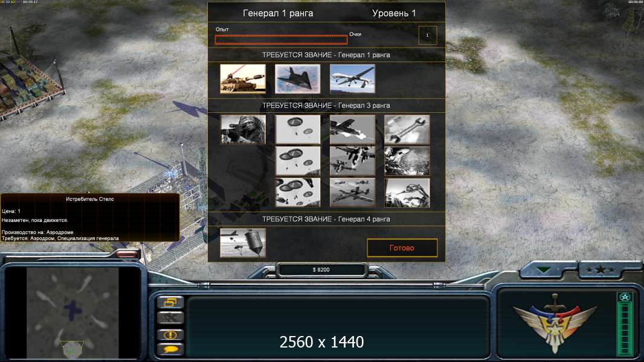Click the experience progress bar
This screenshot has height=362, width=644.
281,39
